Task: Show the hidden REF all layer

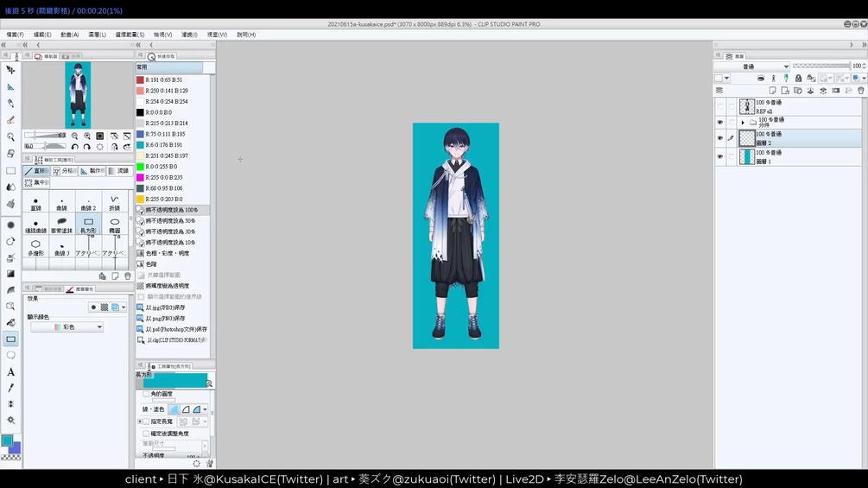Action: click(719, 106)
